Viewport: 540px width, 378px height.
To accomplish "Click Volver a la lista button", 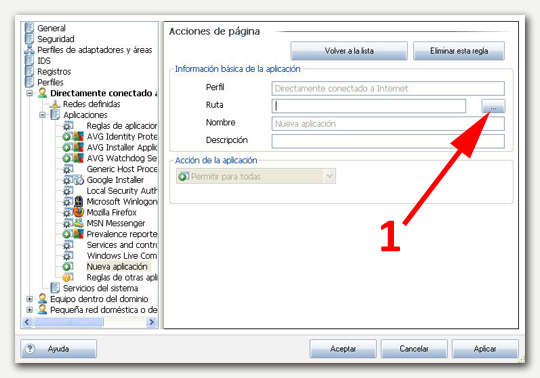I will pyautogui.click(x=349, y=51).
